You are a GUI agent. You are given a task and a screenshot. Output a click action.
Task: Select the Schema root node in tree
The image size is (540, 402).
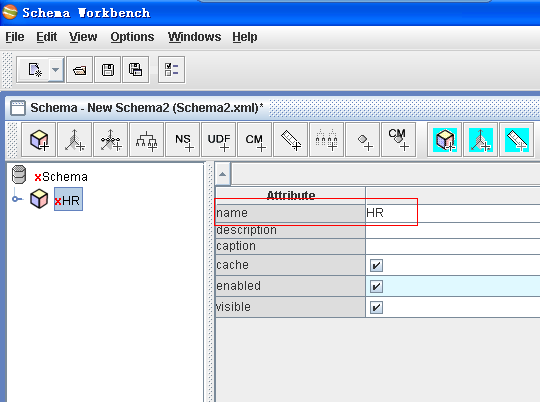tap(61, 177)
